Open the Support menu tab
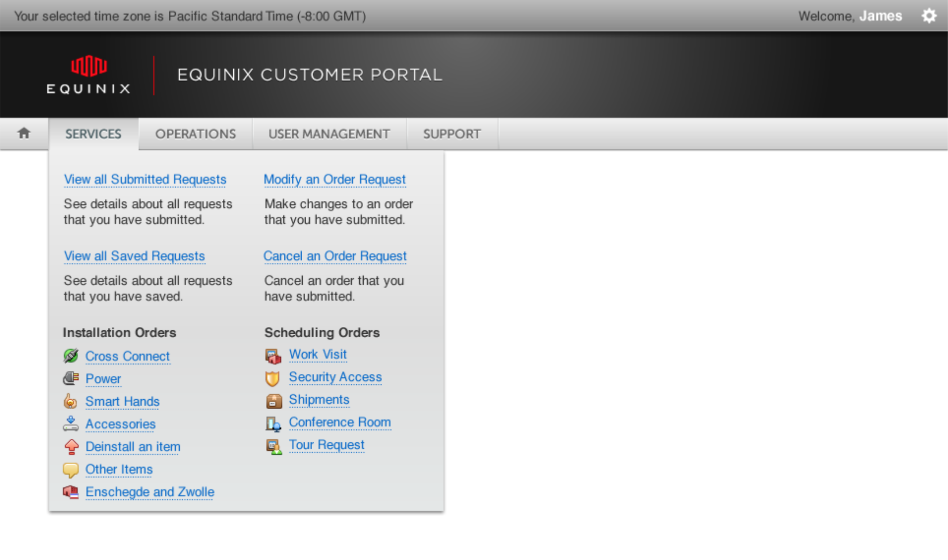 pos(452,134)
